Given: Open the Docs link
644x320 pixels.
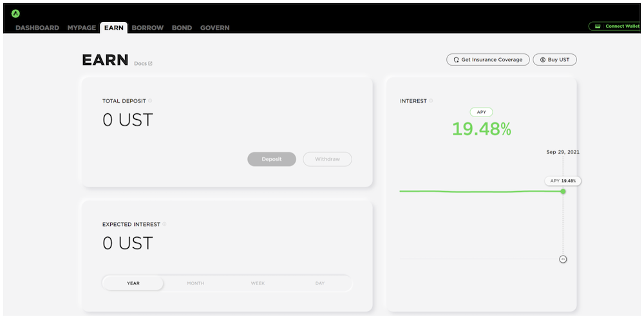Looking at the screenshot, I should [143, 64].
